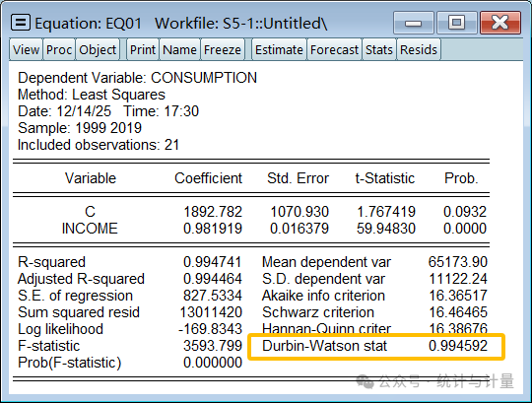Click the t-Statistic column header
532x403 pixels.
385,178
